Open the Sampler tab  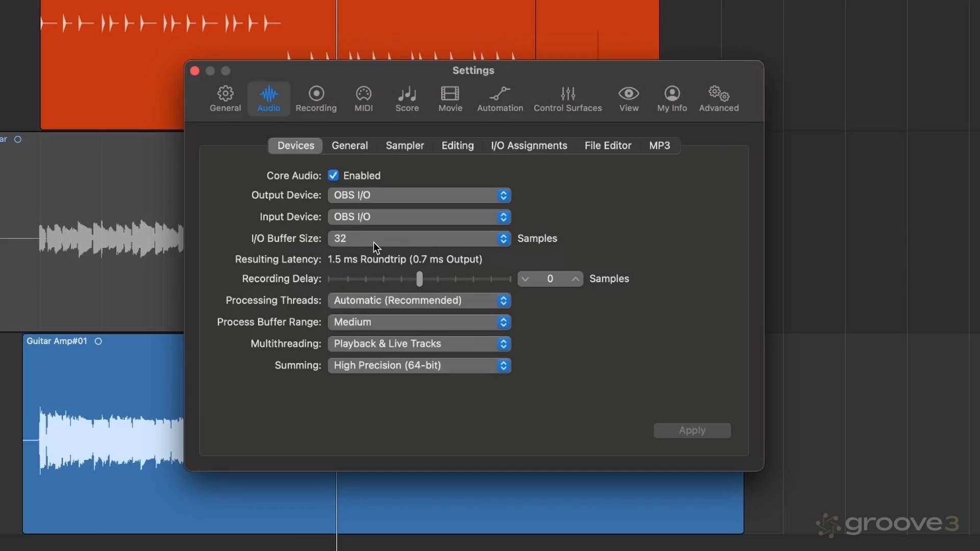405,145
